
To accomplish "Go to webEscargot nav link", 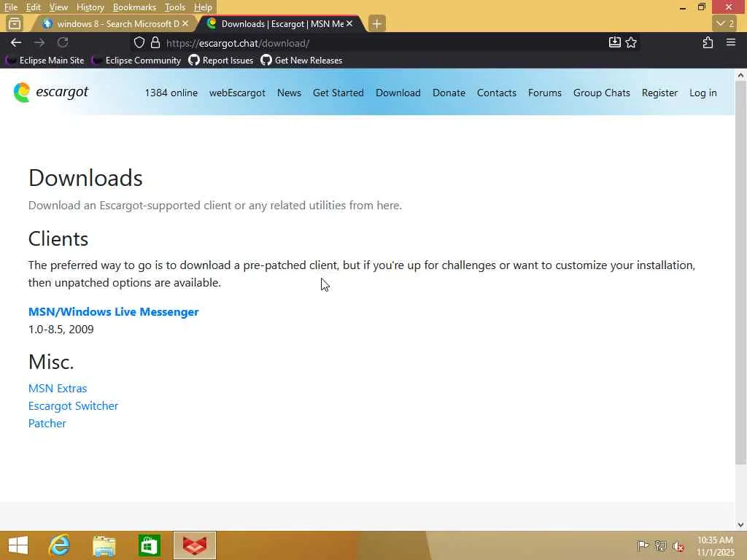I will coord(237,93).
